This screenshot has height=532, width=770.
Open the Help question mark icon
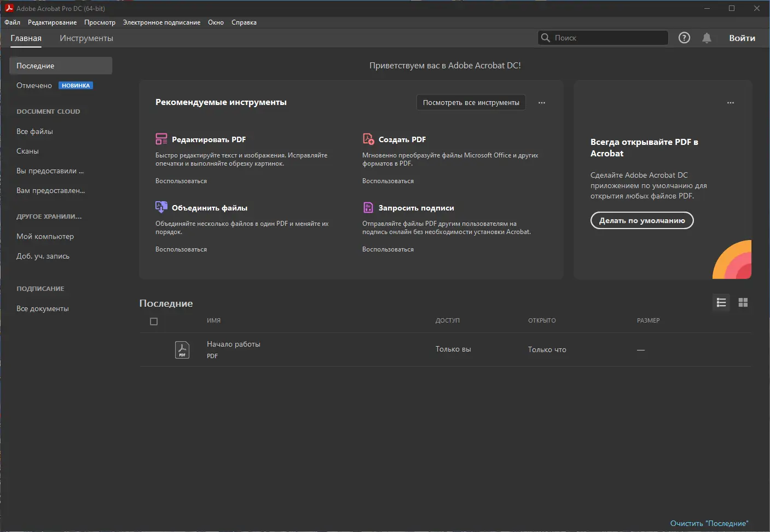[x=684, y=38]
